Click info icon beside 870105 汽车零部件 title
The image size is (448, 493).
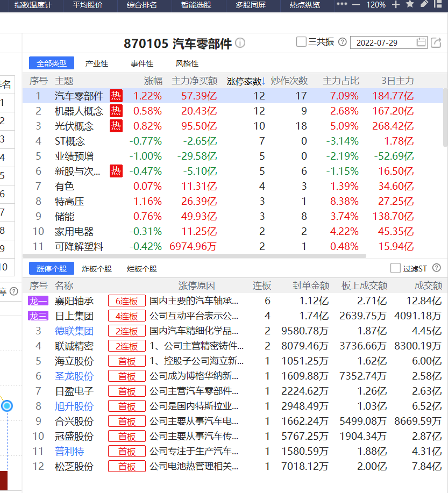click(x=240, y=43)
